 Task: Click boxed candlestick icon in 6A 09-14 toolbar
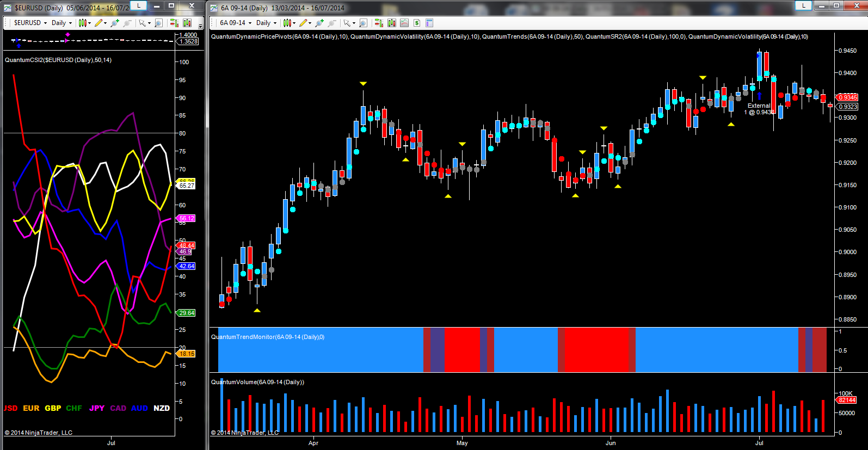392,23
